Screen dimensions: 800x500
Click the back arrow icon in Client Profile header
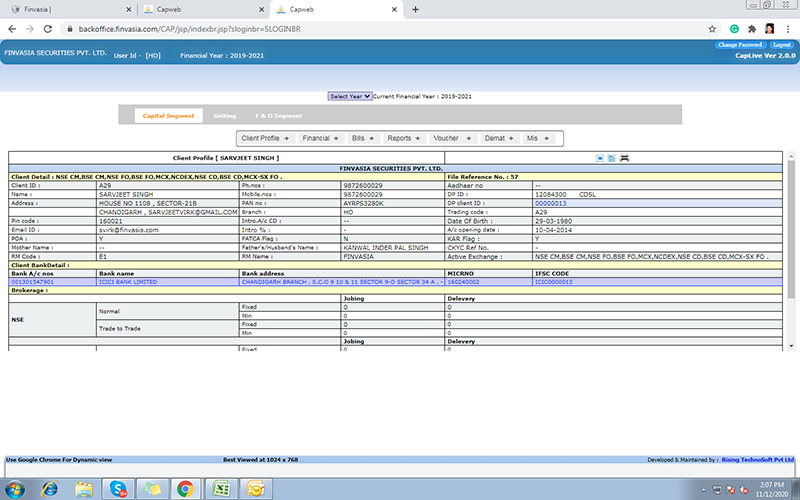coord(599,158)
